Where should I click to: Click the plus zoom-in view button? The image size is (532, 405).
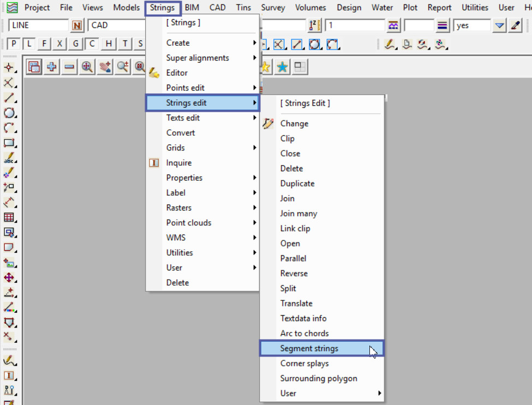click(52, 67)
